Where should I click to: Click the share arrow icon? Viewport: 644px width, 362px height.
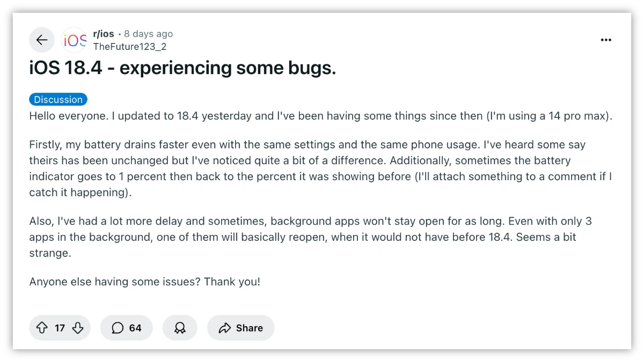pos(225,328)
